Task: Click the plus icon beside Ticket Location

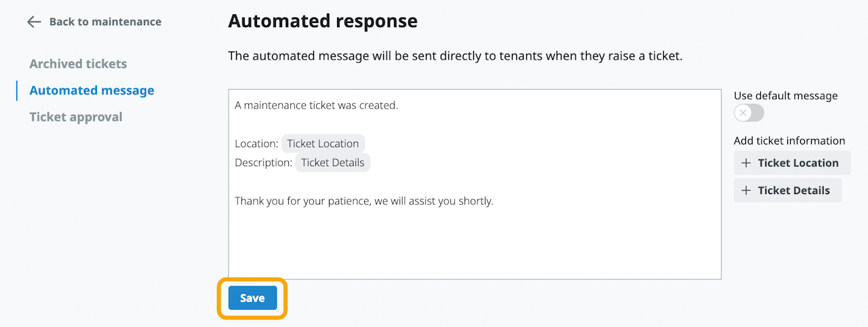Action: (746, 163)
